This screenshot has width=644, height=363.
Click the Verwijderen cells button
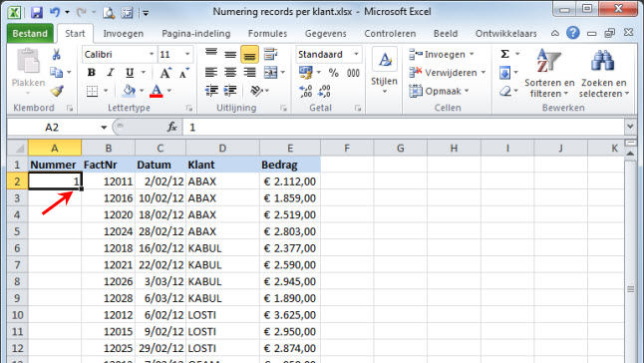point(448,73)
